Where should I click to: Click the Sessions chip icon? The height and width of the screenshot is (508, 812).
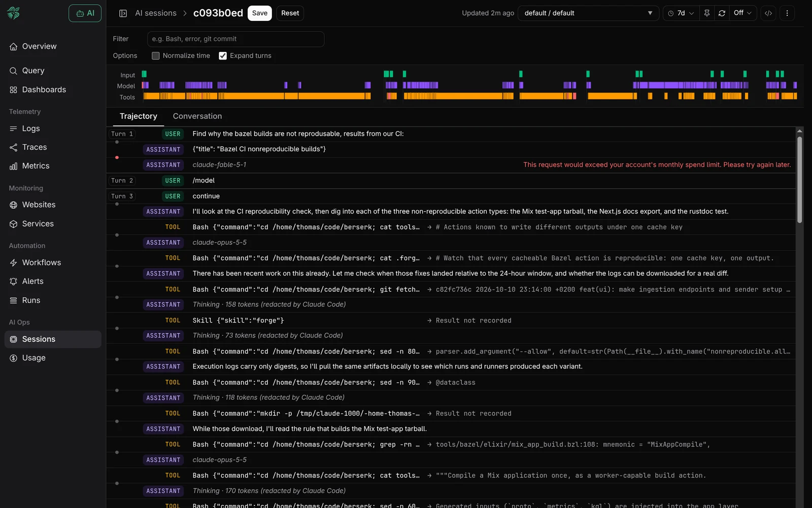[14, 339]
